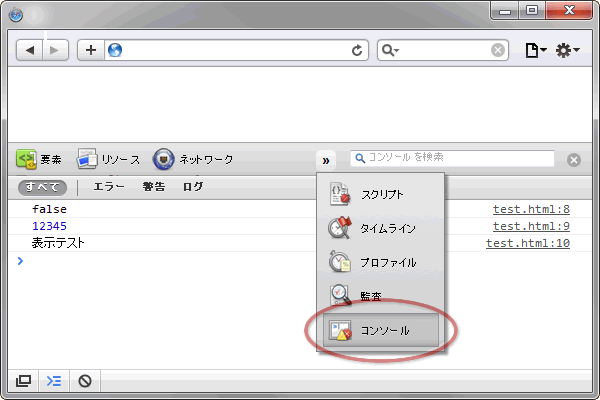
Task: Select タイムライン from the overflow menu
Action: 380,229
